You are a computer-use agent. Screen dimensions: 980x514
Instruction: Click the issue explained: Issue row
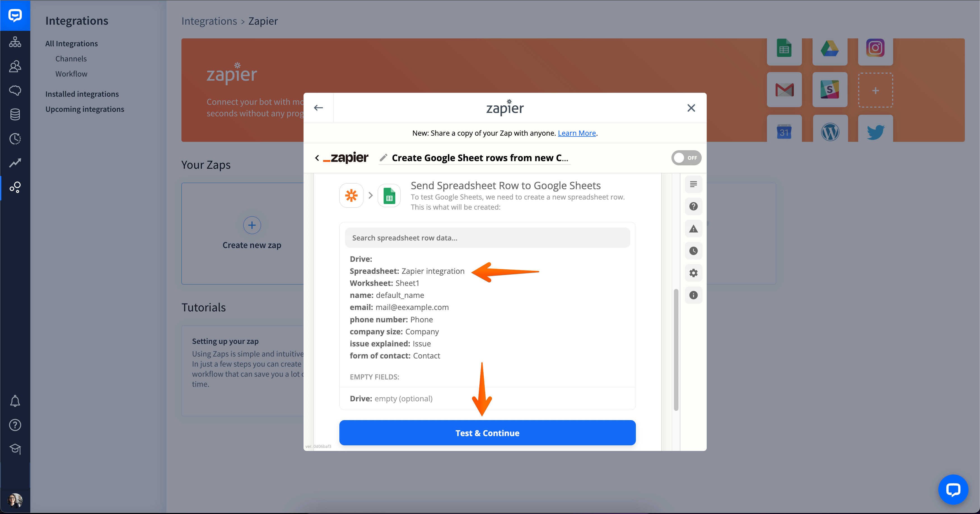[x=390, y=344]
